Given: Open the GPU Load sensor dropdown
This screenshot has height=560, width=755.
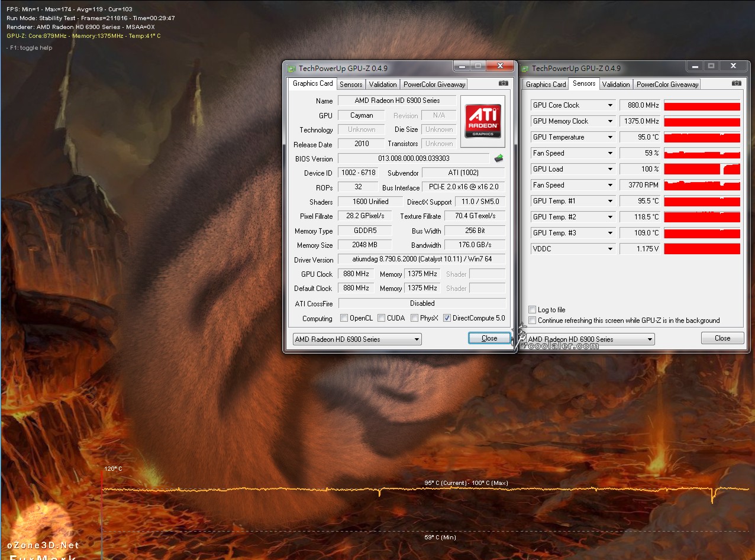Looking at the screenshot, I should pyautogui.click(x=610, y=169).
